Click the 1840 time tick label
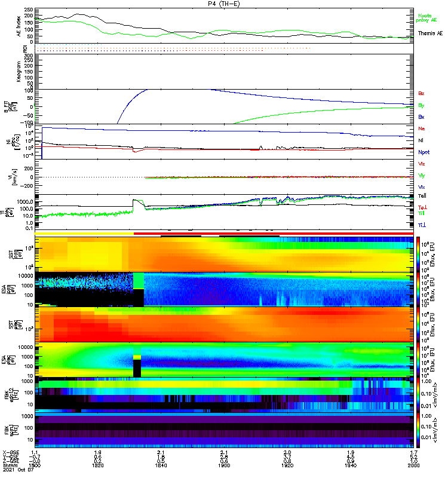 tap(161, 465)
